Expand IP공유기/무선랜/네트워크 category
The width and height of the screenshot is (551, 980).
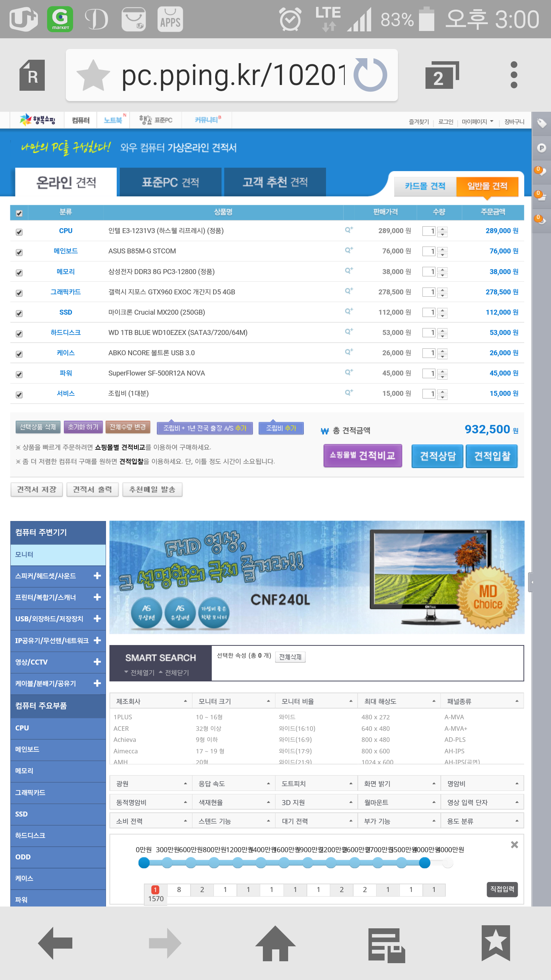pyautogui.click(x=97, y=640)
